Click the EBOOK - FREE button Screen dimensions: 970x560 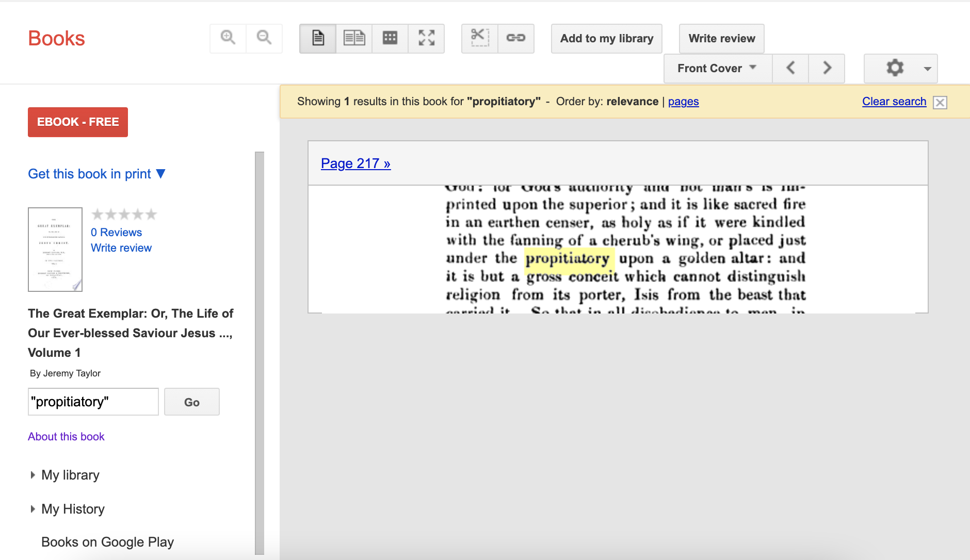[78, 122]
